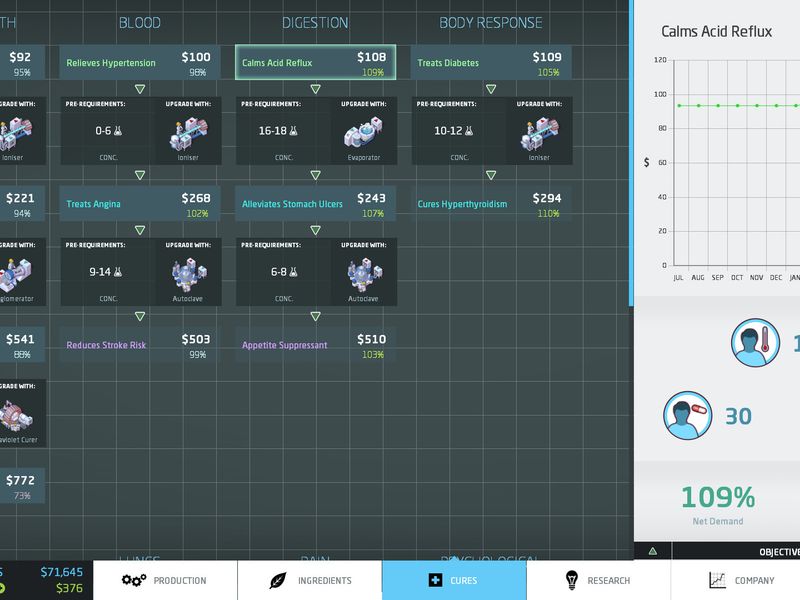Click the down arrow below Calms Acid Reflux
The image size is (800, 600).
[x=315, y=89]
